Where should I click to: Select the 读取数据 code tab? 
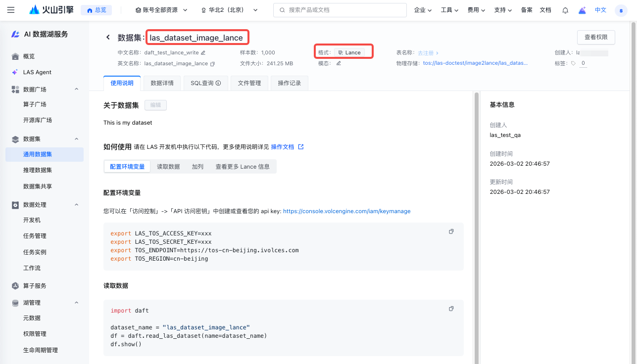click(x=168, y=167)
